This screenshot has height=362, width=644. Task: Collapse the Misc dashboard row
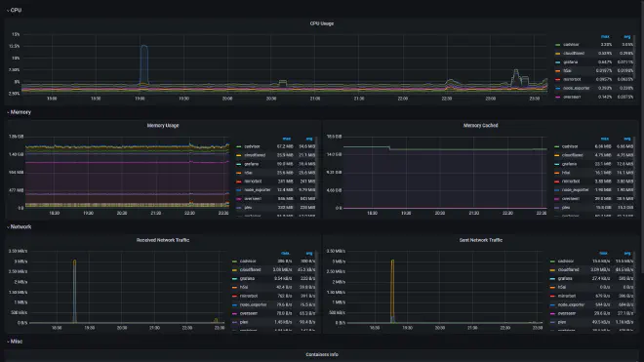pos(15,342)
